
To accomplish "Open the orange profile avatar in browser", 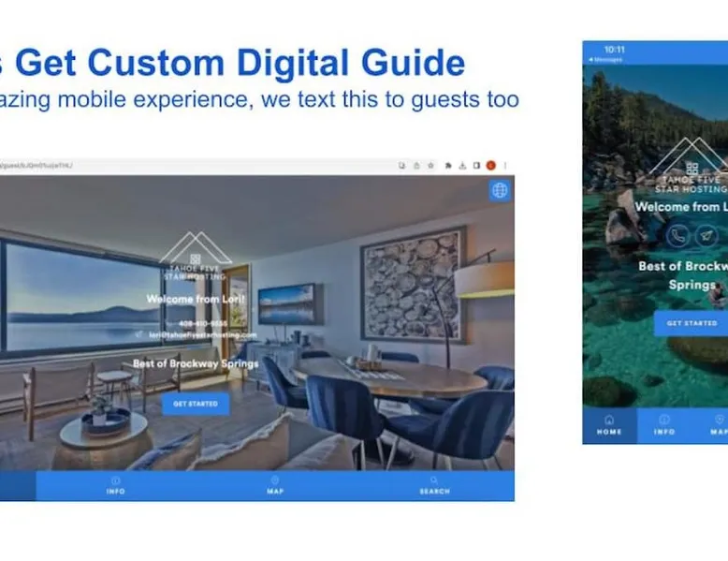I will pyautogui.click(x=490, y=166).
